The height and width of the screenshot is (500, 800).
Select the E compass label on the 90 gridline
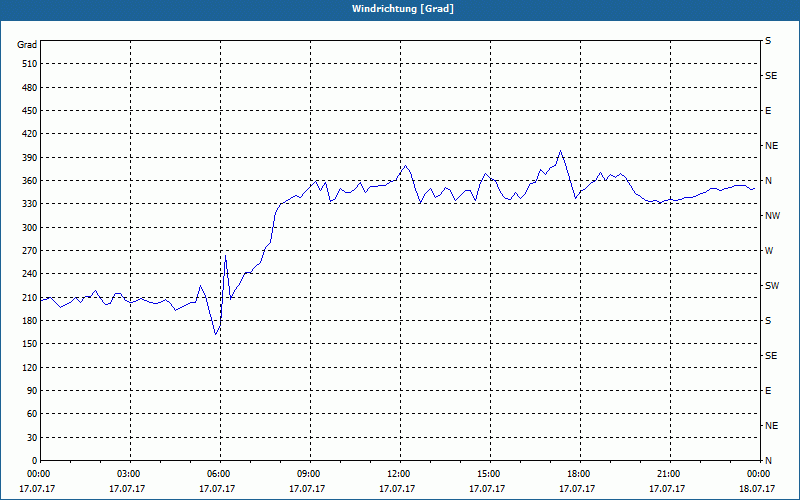[768, 391]
